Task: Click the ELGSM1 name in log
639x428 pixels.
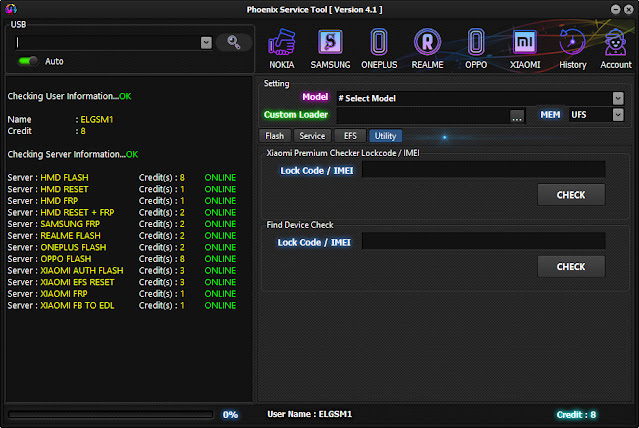Action: (97, 119)
